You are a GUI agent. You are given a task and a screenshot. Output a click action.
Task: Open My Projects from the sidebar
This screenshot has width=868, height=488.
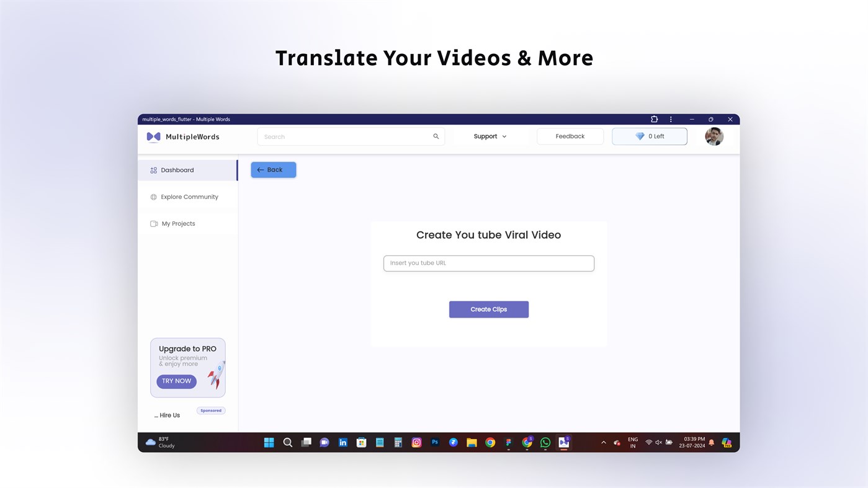179,223
